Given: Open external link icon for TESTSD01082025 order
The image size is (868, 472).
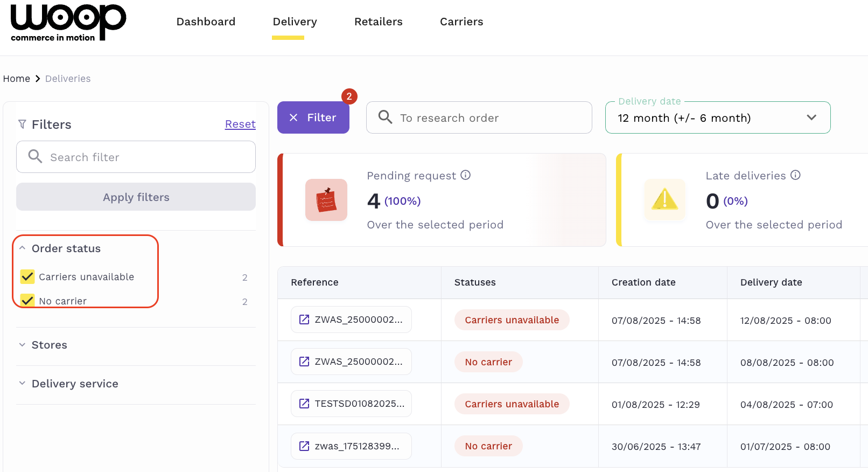Looking at the screenshot, I should point(304,404).
